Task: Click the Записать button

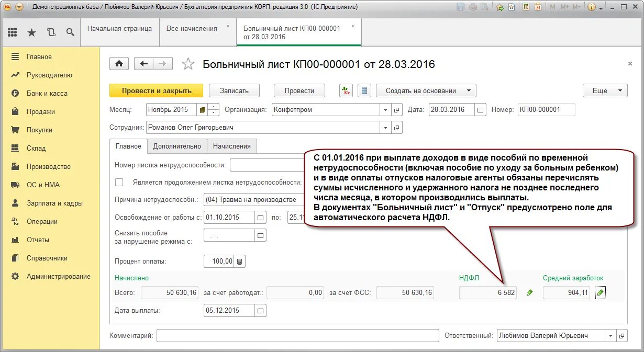Action: point(234,90)
